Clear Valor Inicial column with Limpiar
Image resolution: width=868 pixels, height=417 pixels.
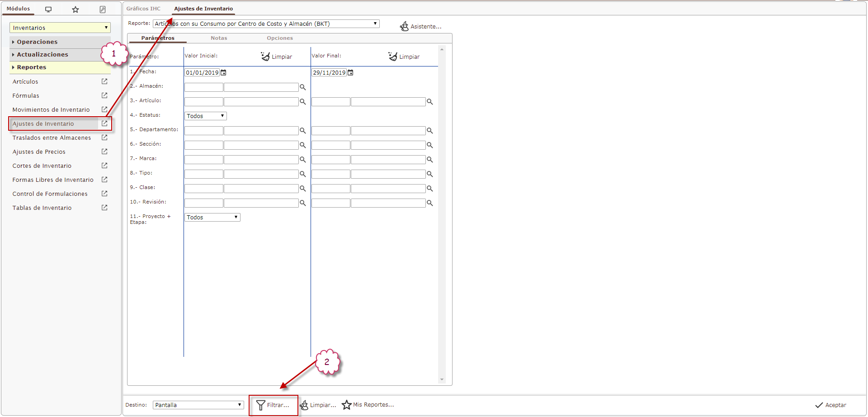[277, 57]
